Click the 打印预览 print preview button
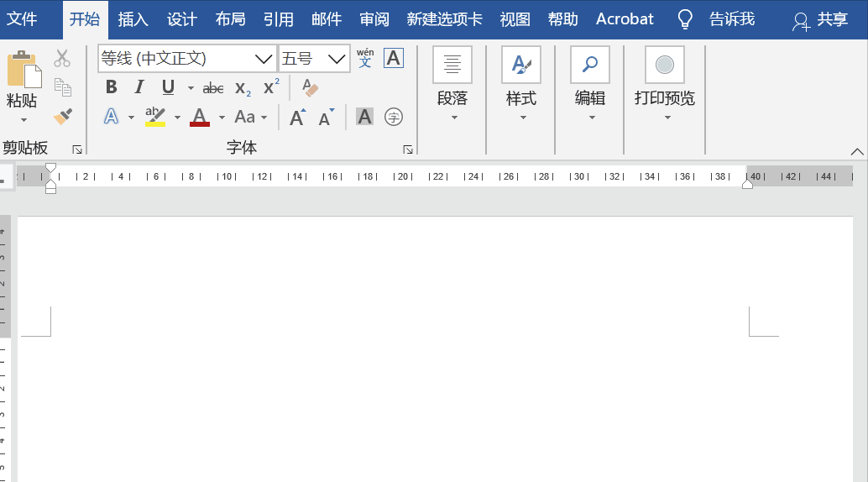Screen dimensions: 868x482 tap(664, 83)
